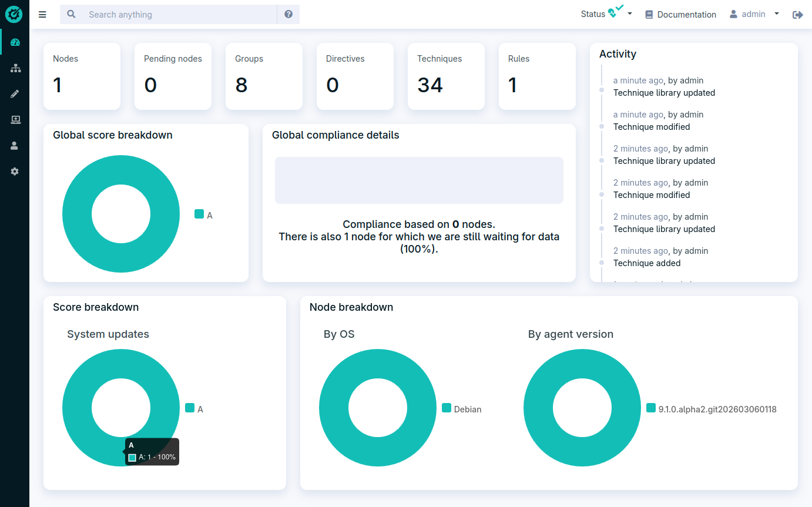The height and width of the screenshot is (507, 812).
Task: Open node management sitemap sidebar icon
Action: (15, 68)
